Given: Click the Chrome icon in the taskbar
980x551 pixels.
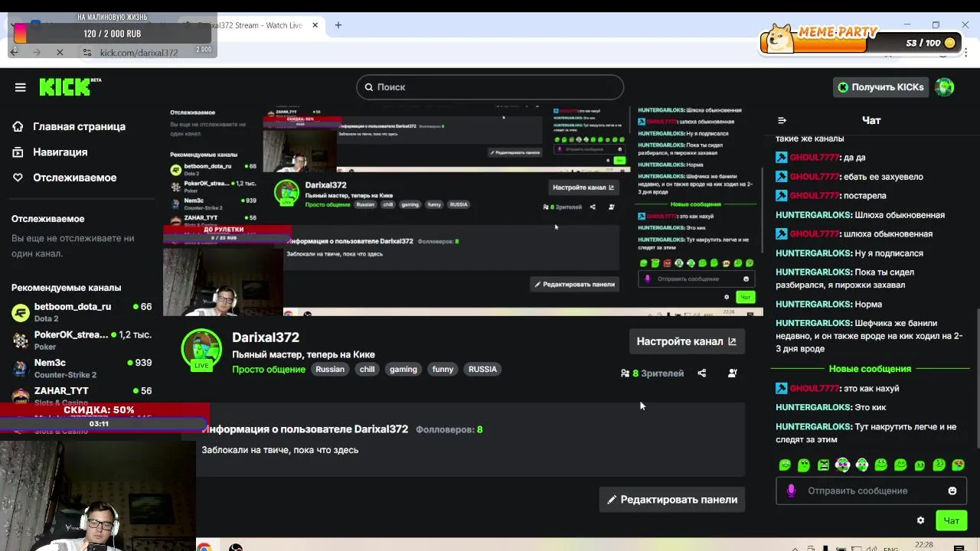Looking at the screenshot, I should [x=204, y=546].
